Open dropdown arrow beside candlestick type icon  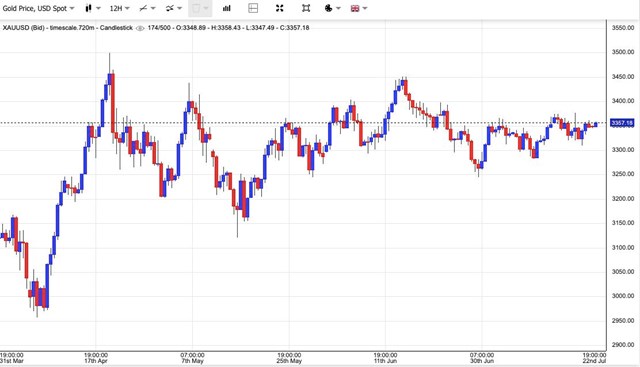point(98,8)
